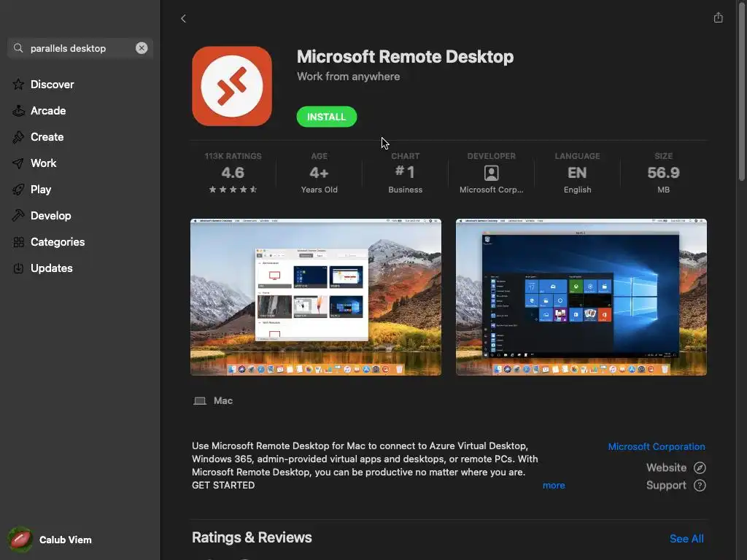Open the Support link
The height and width of the screenshot is (560, 747).
point(666,485)
